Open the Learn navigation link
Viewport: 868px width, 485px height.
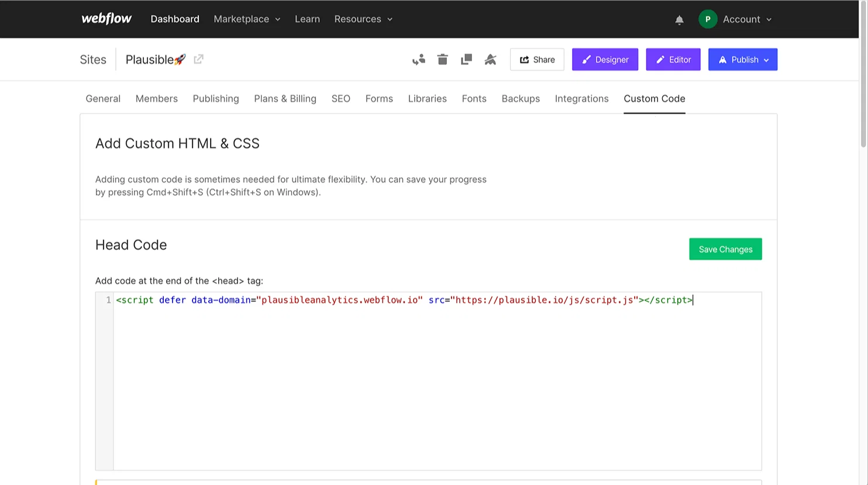click(x=307, y=19)
